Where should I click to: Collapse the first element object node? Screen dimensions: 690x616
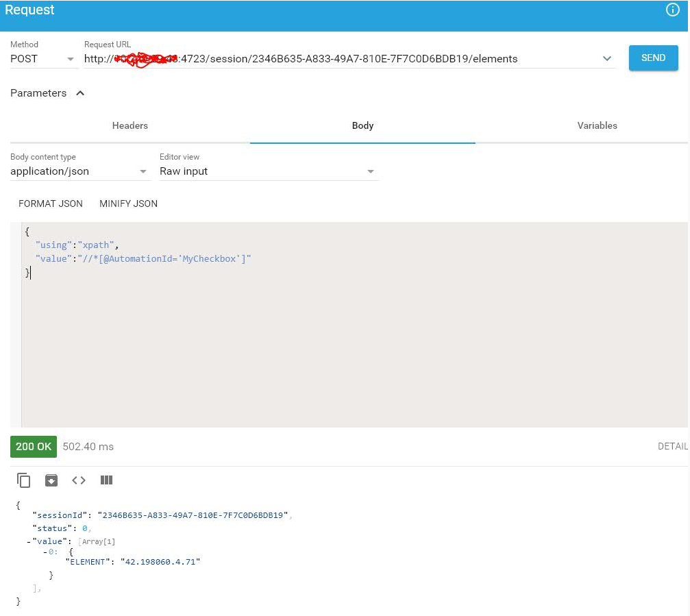click(x=43, y=552)
